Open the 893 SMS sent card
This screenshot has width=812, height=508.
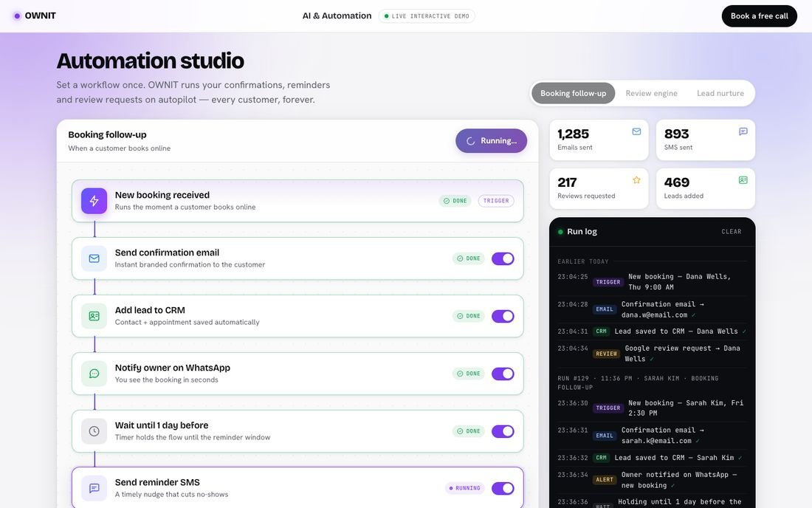pos(705,140)
